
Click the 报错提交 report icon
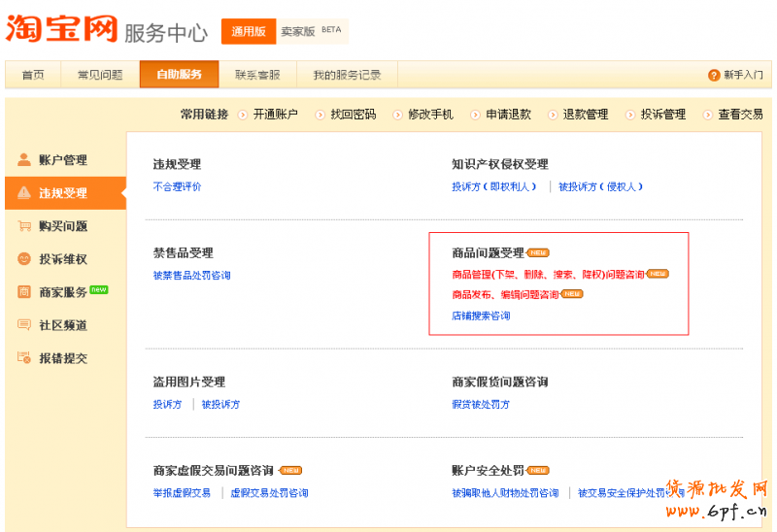(x=23, y=357)
